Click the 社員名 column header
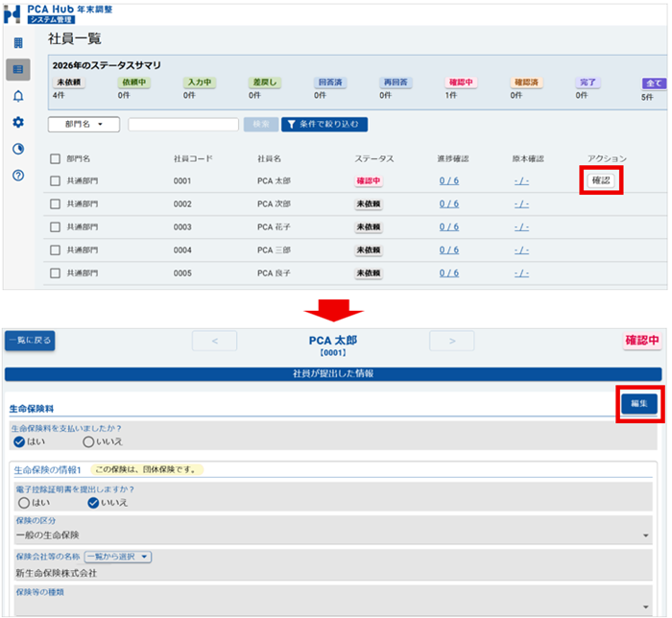The image size is (672, 618). 269,159
